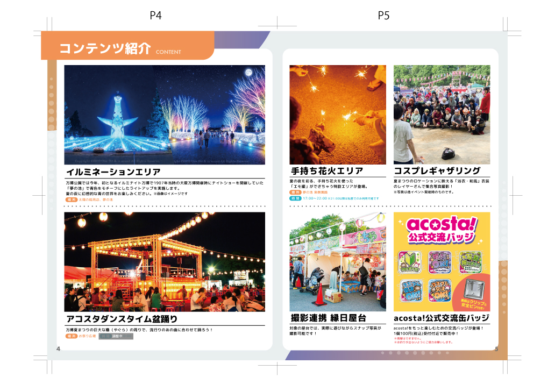The height and width of the screenshot is (392, 555).
Task: Click the orange 場所 tag under the illumination description
Action: click(72, 200)
